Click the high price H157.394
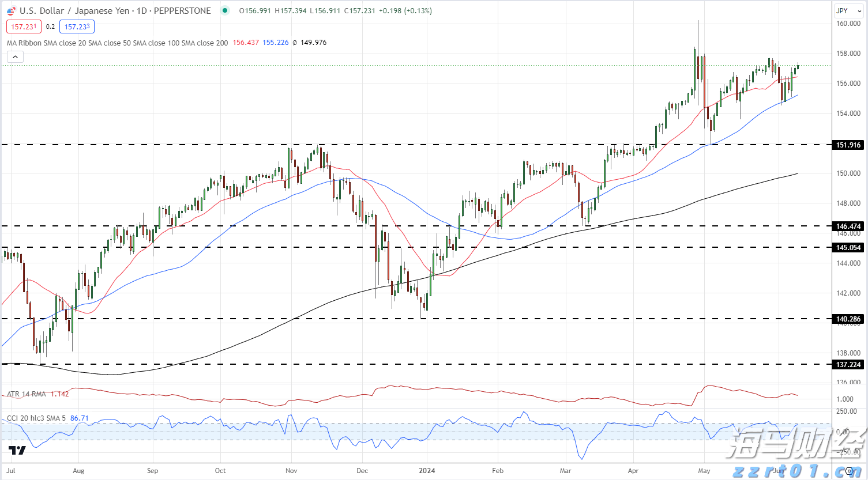The width and height of the screenshot is (868, 480). [x=291, y=11]
